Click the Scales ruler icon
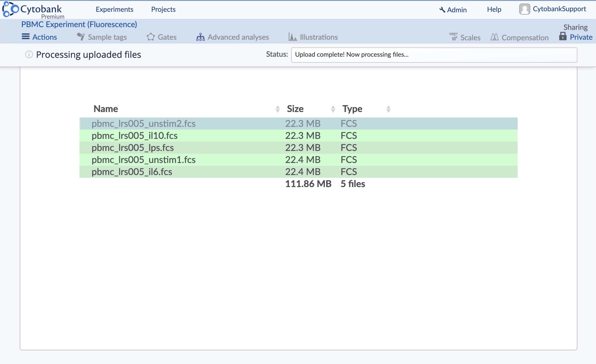Viewport: 596px width, 364px height. 453,37
